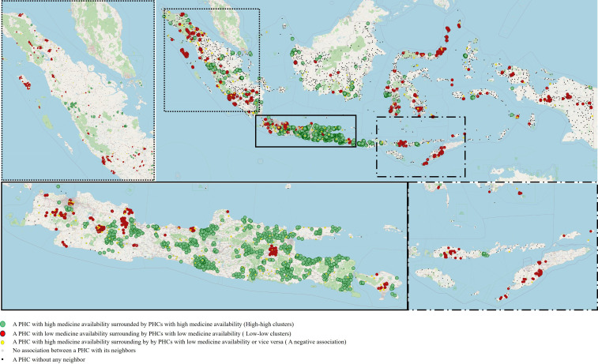Open the enlarged Java island inset map

coord(205,246)
